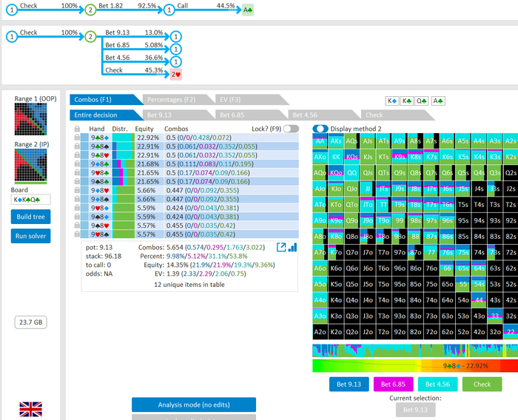
Task: Select the node after Bet 9.13 in tree
Action: click(175, 35)
